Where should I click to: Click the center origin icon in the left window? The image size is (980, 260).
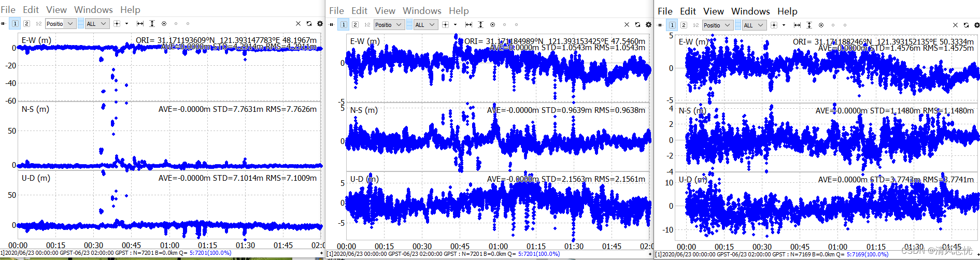pos(117,23)
